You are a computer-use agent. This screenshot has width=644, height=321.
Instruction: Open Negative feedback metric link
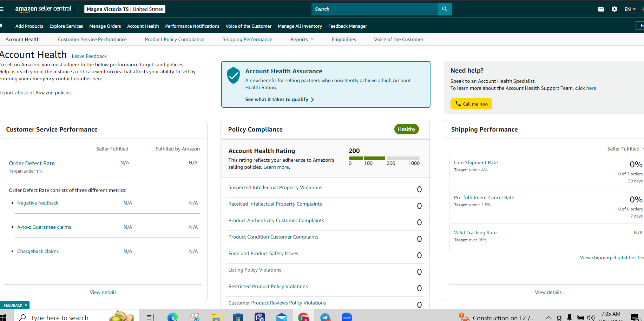click(38, 203)
